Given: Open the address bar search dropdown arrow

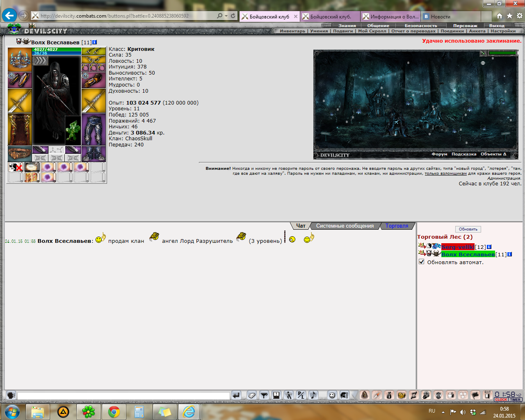Looking at the screenshot, I should coord(226,16).
